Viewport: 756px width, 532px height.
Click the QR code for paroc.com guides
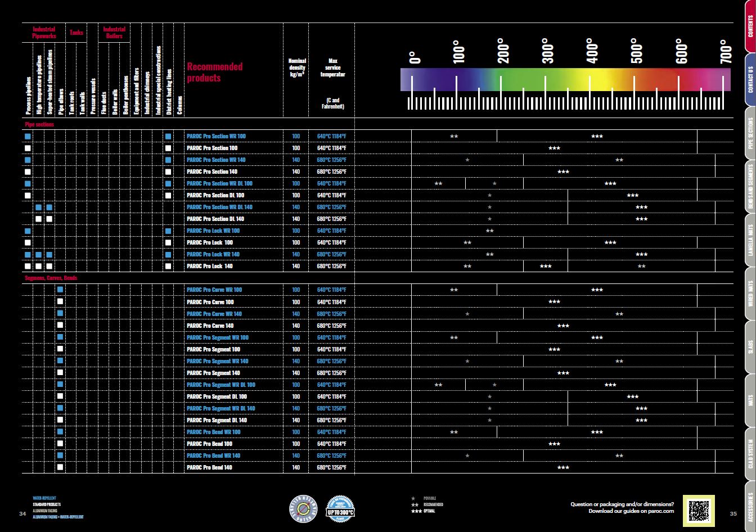(x=699, y=511)
